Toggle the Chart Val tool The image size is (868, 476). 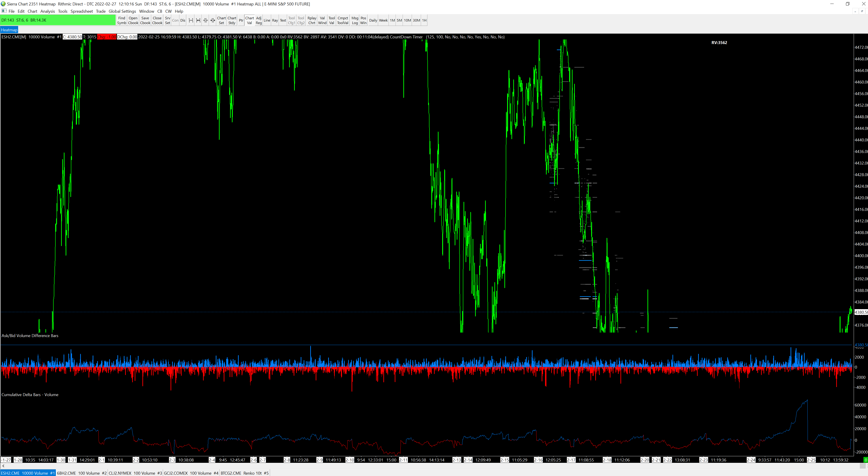(x=249, y=20)
